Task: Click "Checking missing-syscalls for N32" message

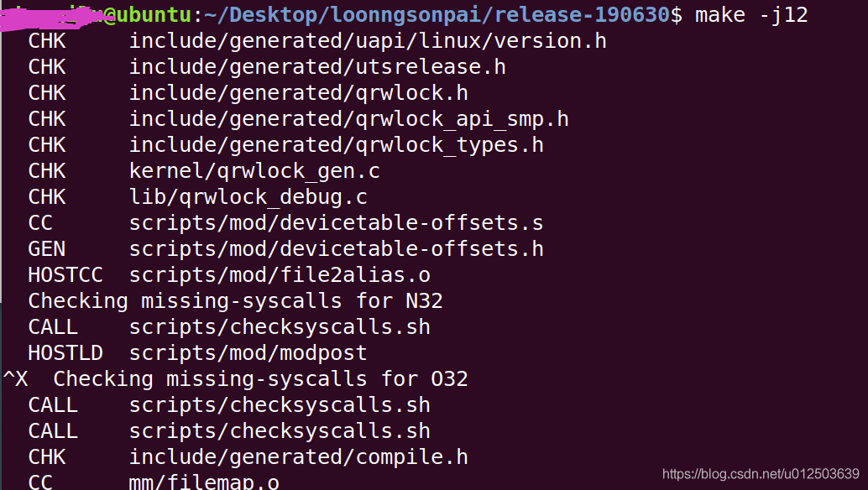Action: pyautogui.click(x=235, y=300)
